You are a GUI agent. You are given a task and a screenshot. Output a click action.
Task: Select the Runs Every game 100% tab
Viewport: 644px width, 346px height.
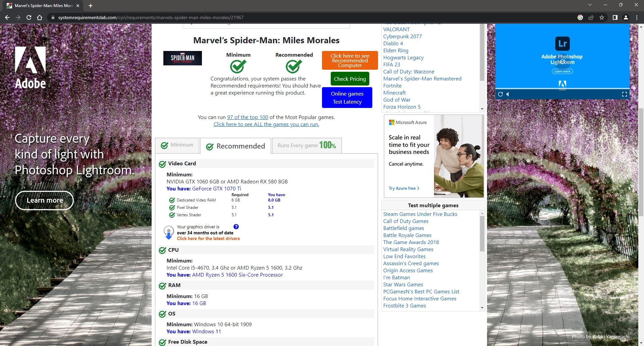click(x=307, y=146)
